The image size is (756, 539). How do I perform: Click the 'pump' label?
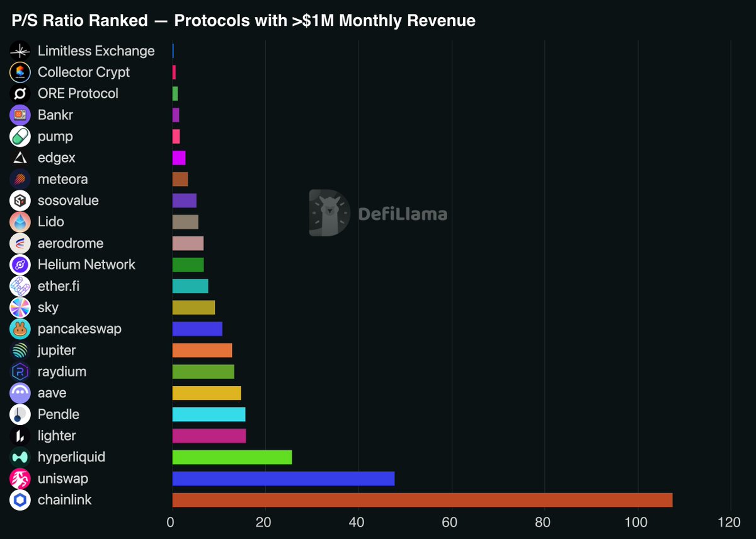point(55,137)
